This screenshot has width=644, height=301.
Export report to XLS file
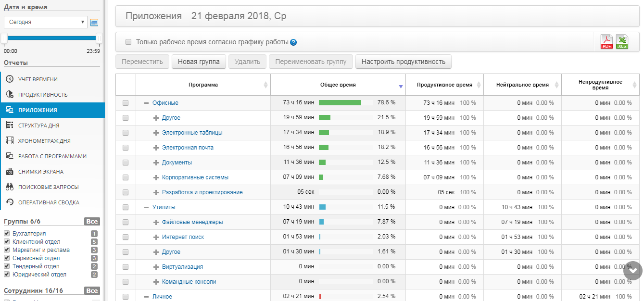tap(622, 42)
